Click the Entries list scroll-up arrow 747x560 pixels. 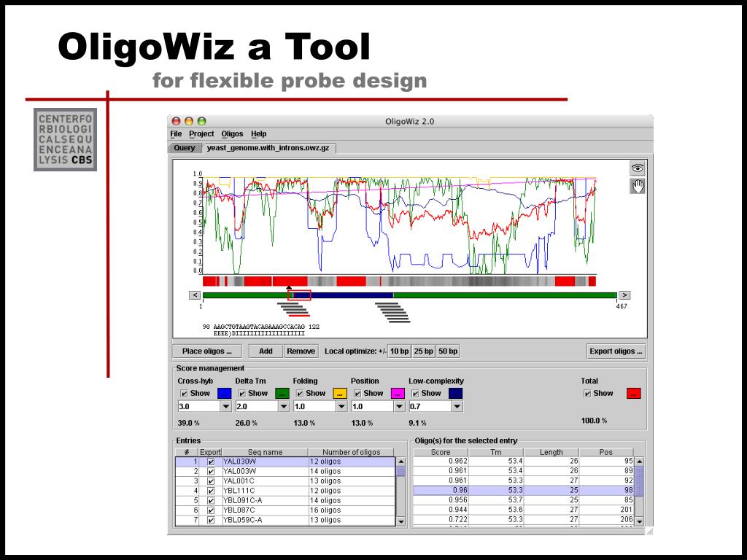click(x=400, y=462)
